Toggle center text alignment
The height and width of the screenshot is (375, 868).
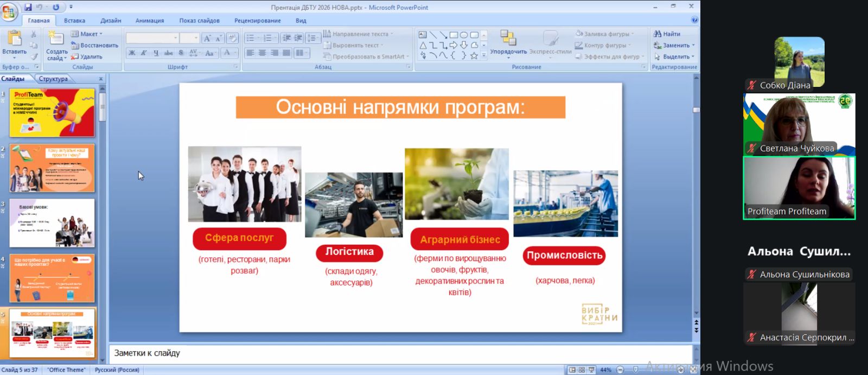(262, 53)
